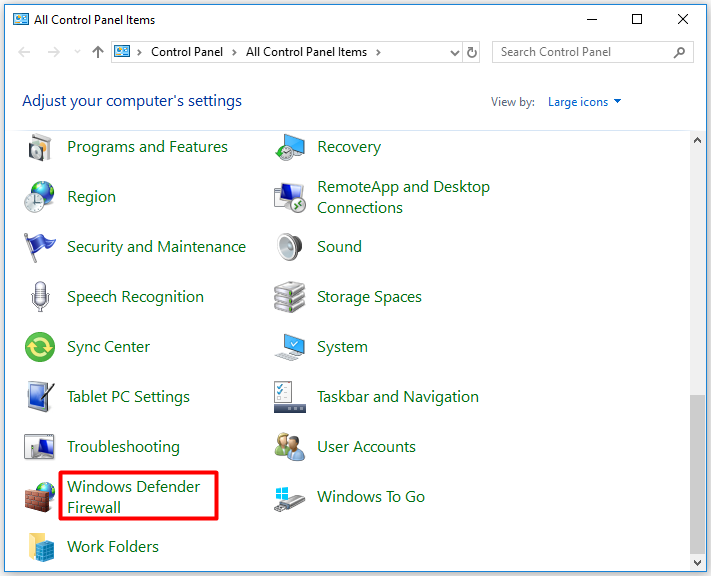The image size is (711, 576).
Task: Click the Windows To Go USB icon
Action: (290, 499)
